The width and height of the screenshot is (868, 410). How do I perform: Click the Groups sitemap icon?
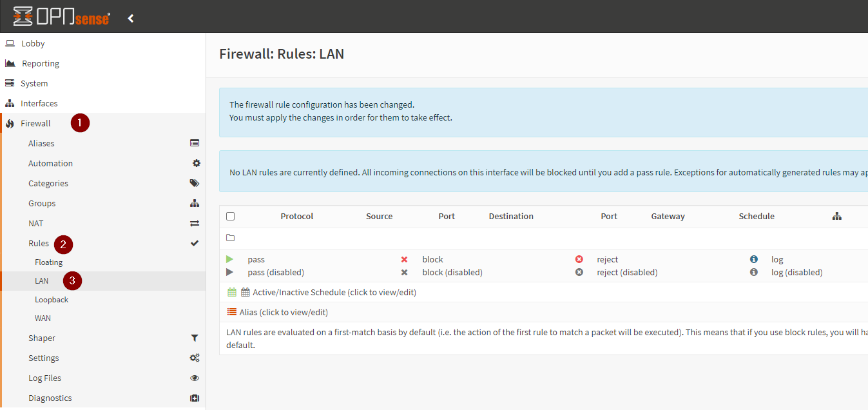point(195,204)
